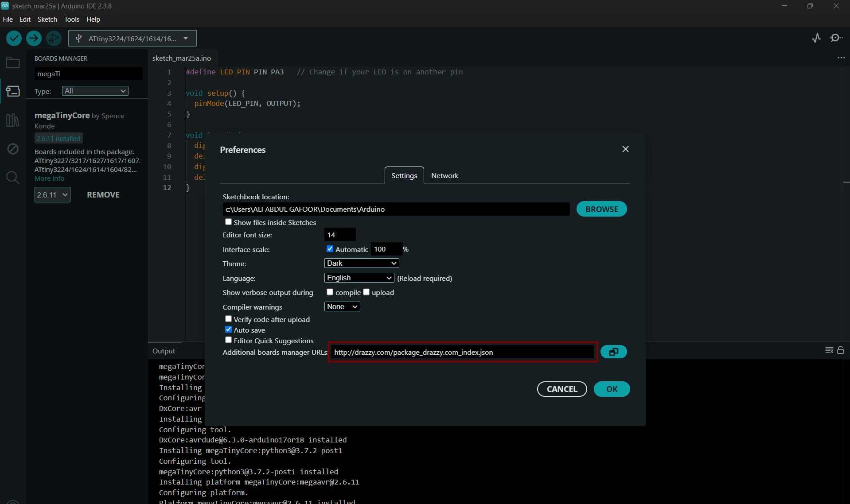
Task: Open the Sketch menu
Action: 47,19
